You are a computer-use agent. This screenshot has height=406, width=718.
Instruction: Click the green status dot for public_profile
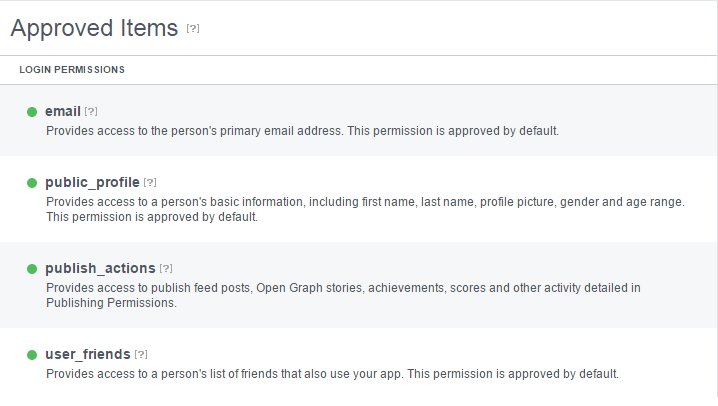pyautogui.click(x=32, y=183)
